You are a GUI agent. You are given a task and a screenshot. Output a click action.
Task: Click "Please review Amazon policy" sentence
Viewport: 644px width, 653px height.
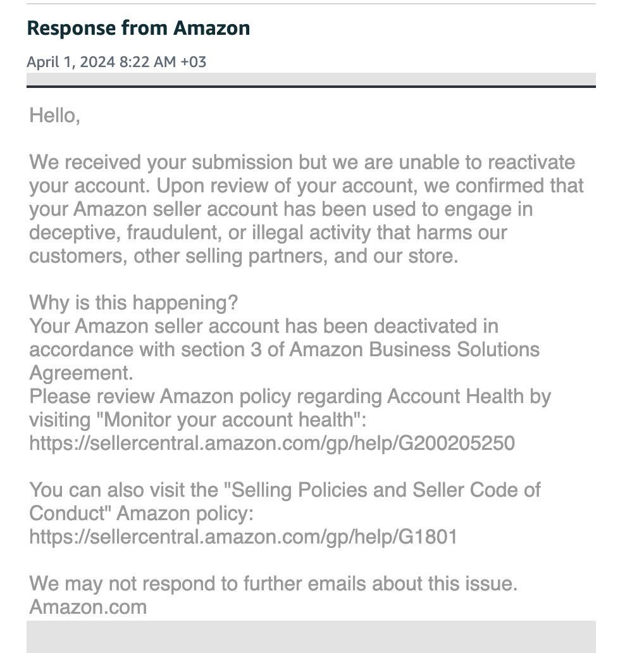[290, 396]
